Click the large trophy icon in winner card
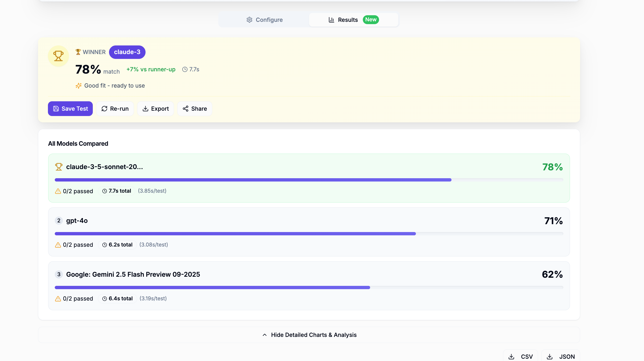Screen dimensions: 644x361 (x=58, y=56)
